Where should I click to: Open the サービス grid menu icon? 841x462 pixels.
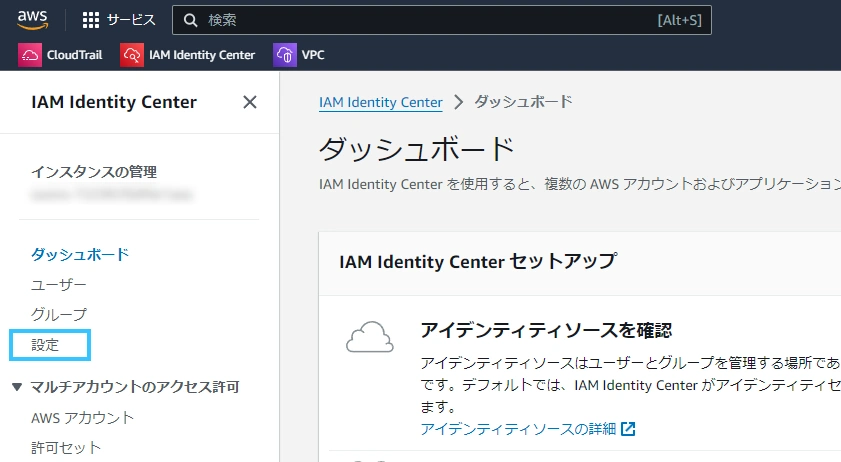point(91,20)
